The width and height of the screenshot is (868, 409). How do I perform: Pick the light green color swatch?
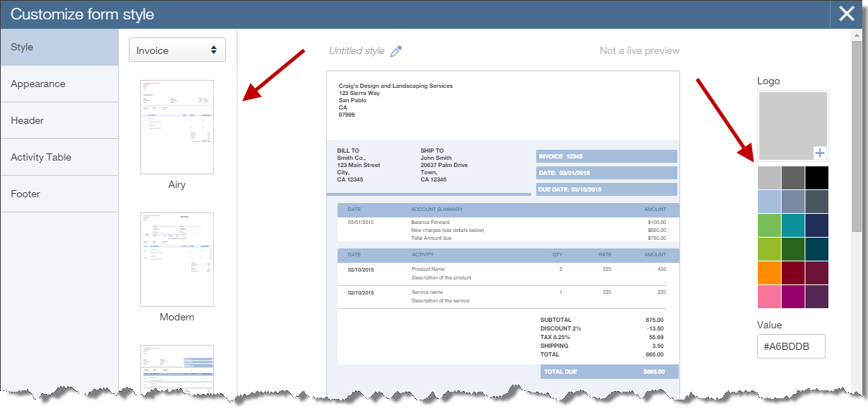[769, 225]
